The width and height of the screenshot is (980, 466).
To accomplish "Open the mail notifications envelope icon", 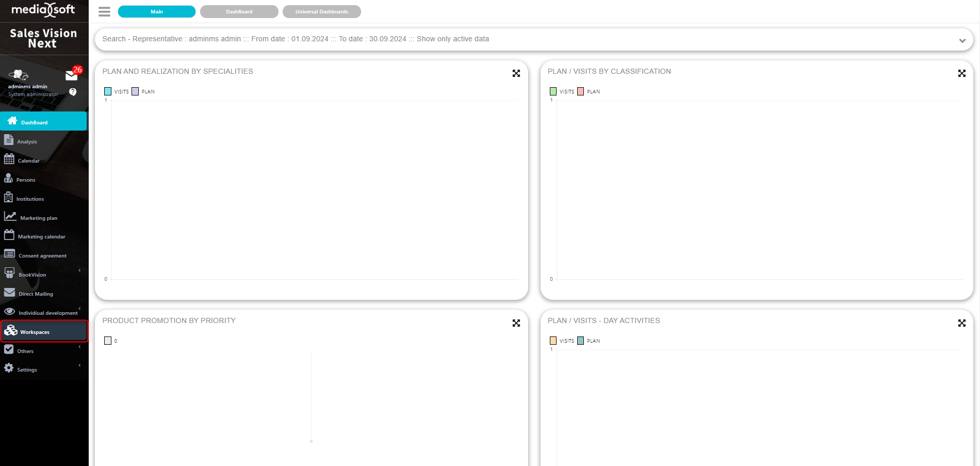I will coord(71,76).
